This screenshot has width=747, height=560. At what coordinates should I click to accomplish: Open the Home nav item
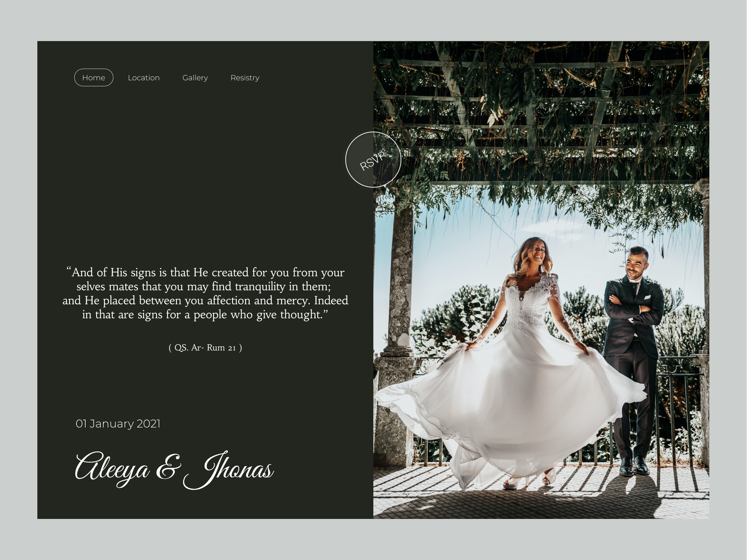[94, 78]
